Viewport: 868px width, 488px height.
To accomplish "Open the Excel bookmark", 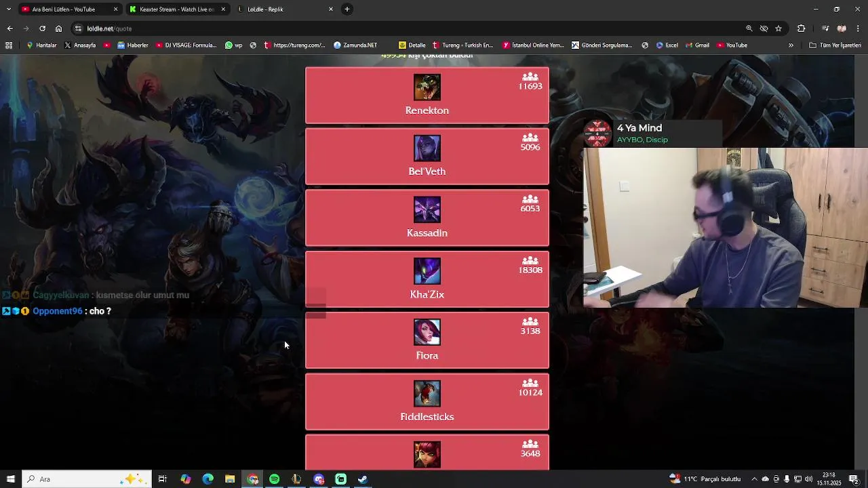I will (667, 45).
